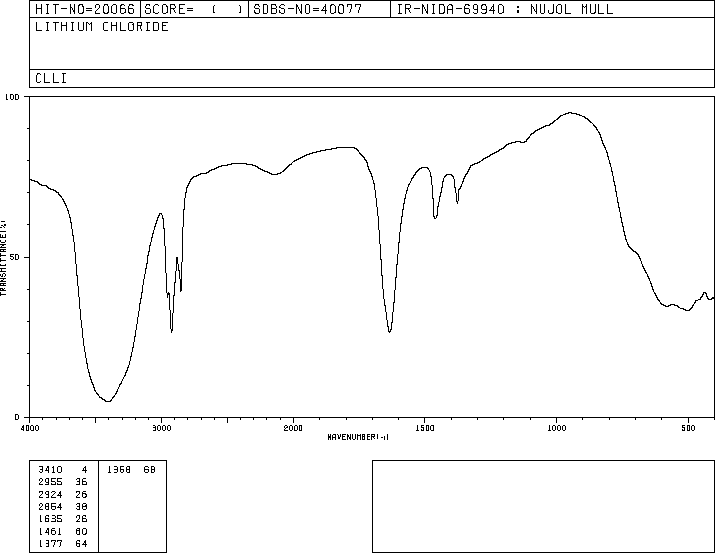Select the 1461 peak table row

tap(63, 531)
